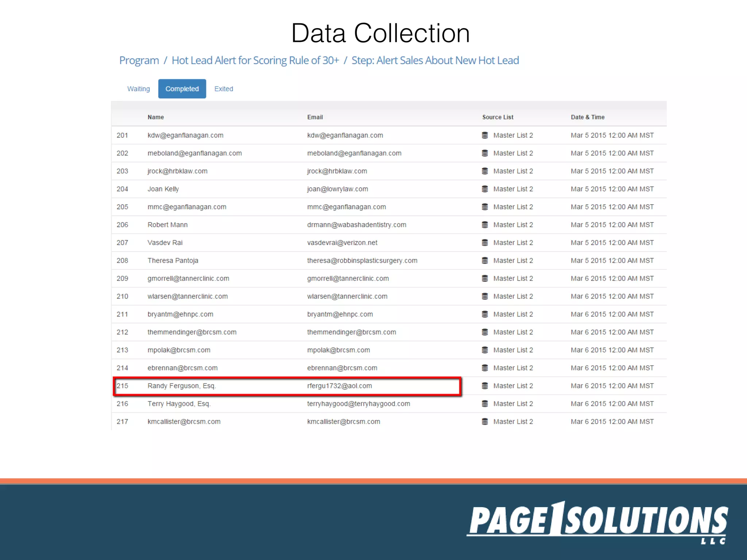The width and height of the screenshot is (747, 560).
Task: Click the name mmc@eganflanagan.com in row 205
Action: (x=187, y=207)
